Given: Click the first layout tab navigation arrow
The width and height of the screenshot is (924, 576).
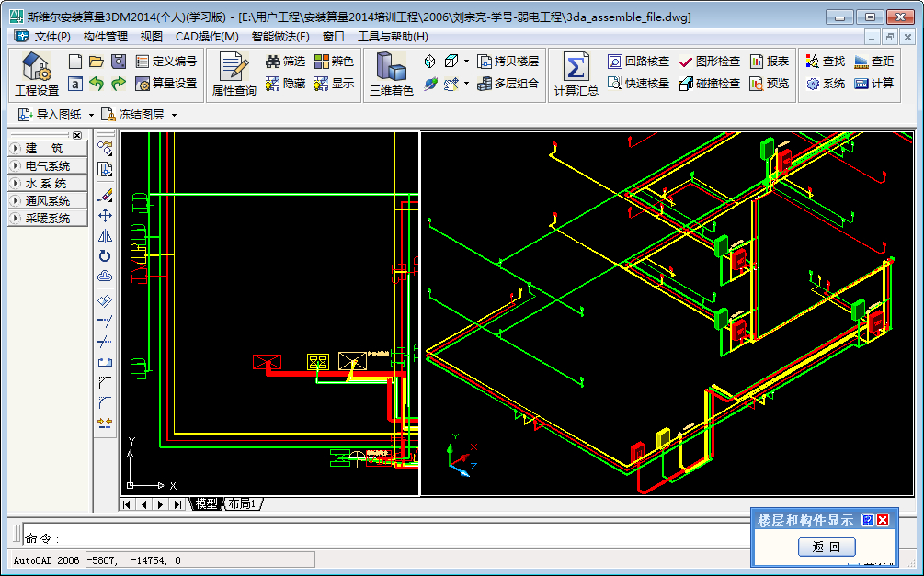Looking at the screenshot, I should pos(127,504).
